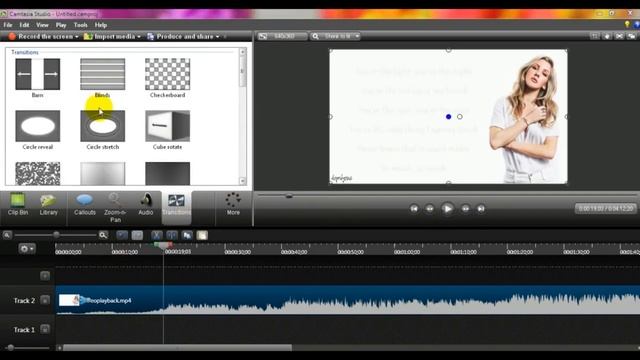
Task: Click the detach preview window icon
Action: pos(631,36)
